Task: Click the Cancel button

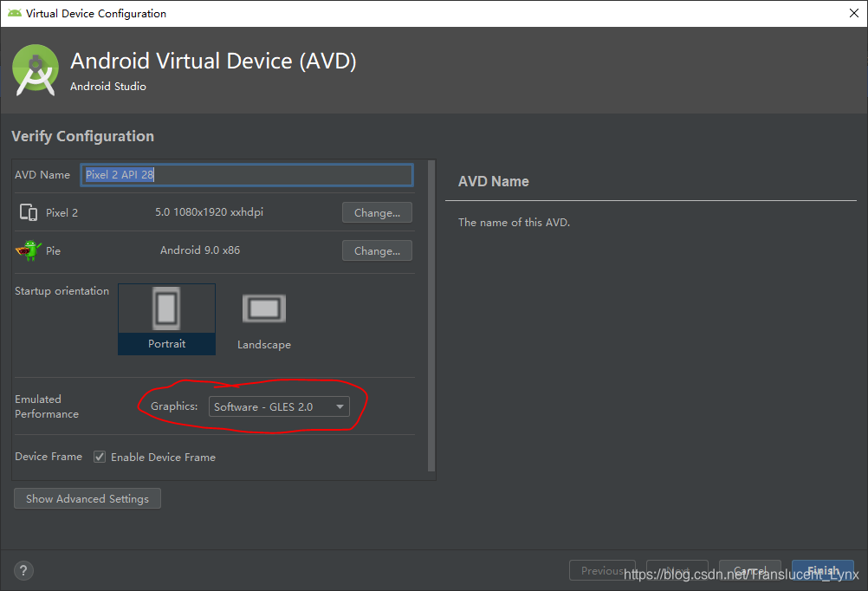Action: coord(750,570)
